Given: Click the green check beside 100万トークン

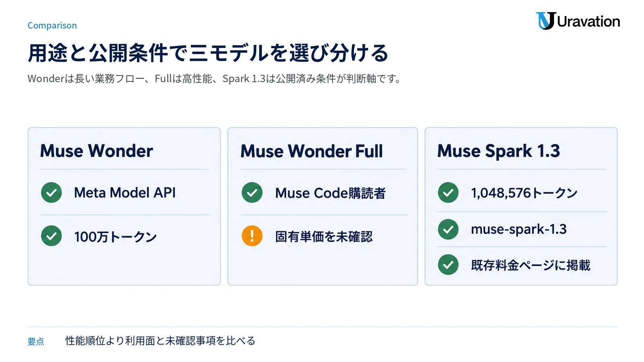Looking at the screenshot, I should (x=52, y=236).
